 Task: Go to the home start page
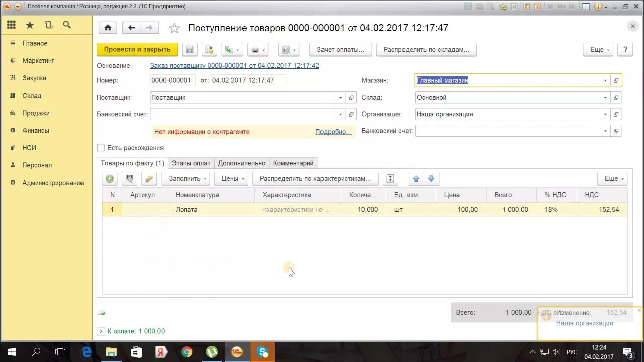tap(108, 28)
